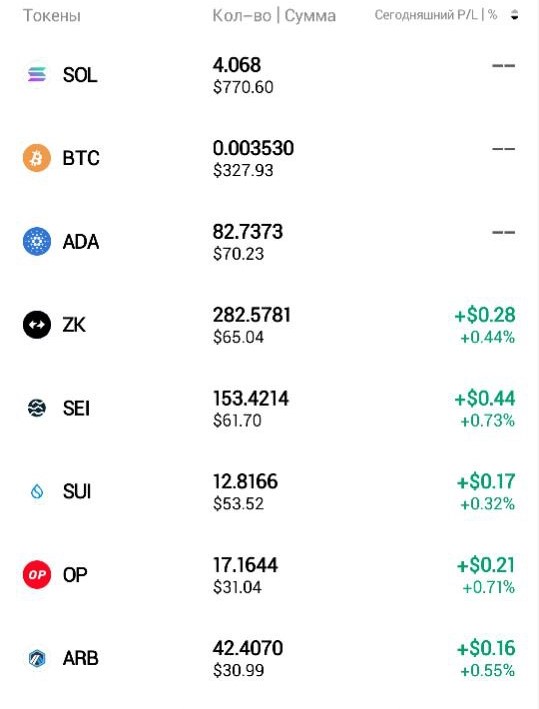Viewport: 539px width, 709px height.
Task: Toggle the P/L sort arrows
Action: click(514, 15)
